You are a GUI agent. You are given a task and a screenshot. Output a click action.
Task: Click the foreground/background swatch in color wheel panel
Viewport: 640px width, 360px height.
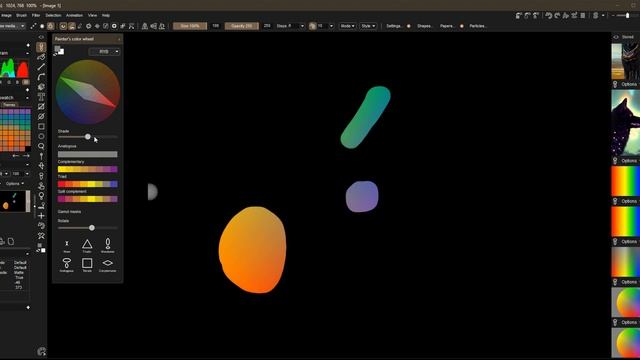[x=59, y=51]
